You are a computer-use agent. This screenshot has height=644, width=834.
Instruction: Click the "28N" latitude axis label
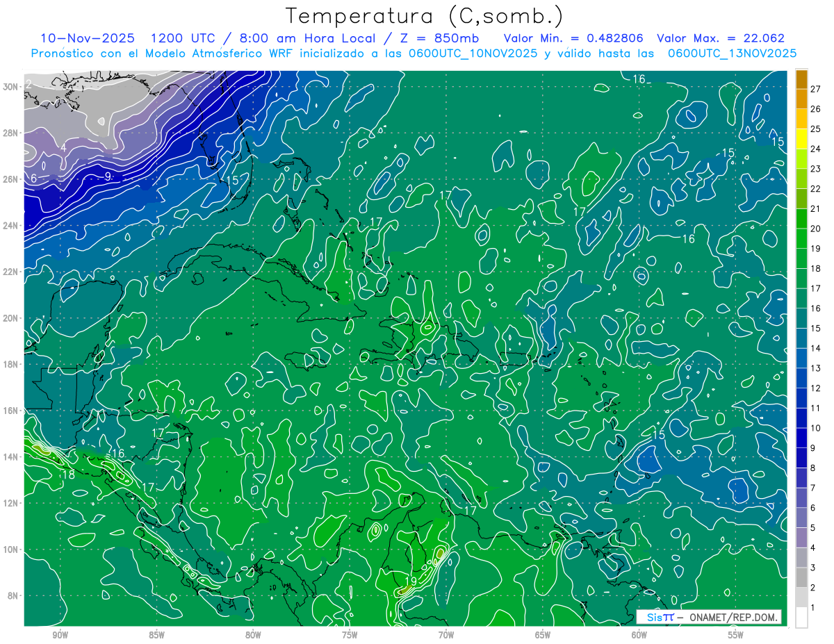coord(10,133)
